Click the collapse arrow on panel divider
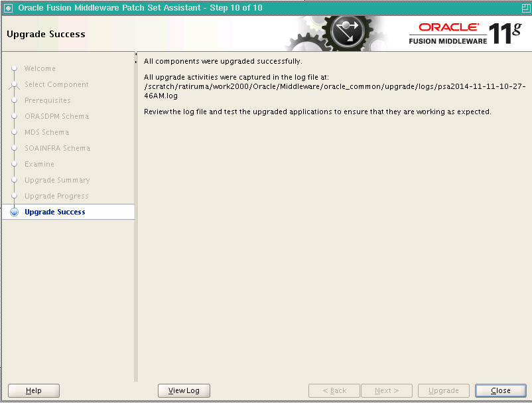The height and width of the screenshot is (403, 532). pyautogui.click(x=136, y=54)
